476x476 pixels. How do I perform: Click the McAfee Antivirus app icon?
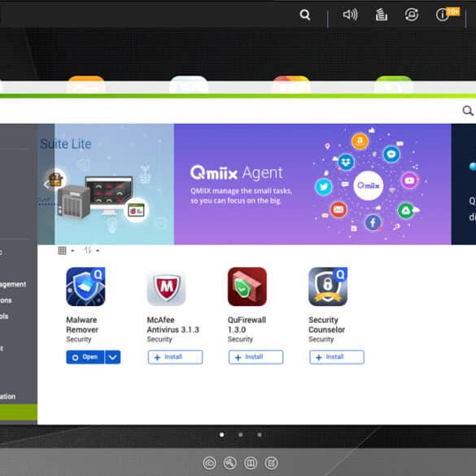point(166,287)
